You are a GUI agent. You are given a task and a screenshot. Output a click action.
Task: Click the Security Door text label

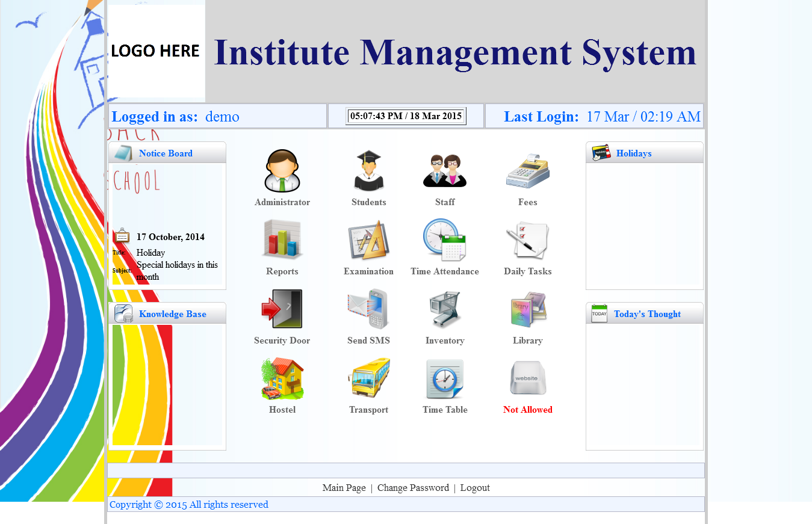point(282,341)
